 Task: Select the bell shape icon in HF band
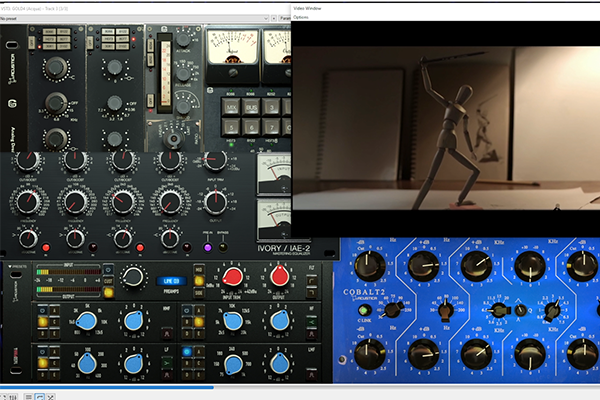312,334
